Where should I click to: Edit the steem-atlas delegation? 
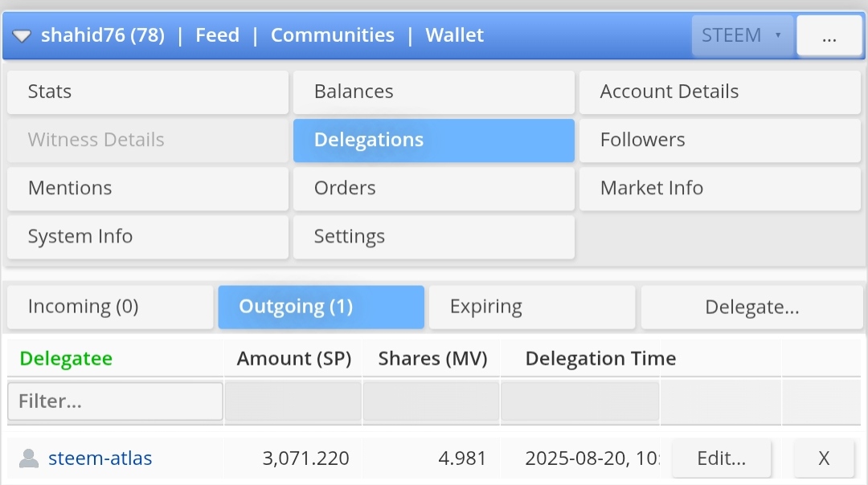[721, 458]
